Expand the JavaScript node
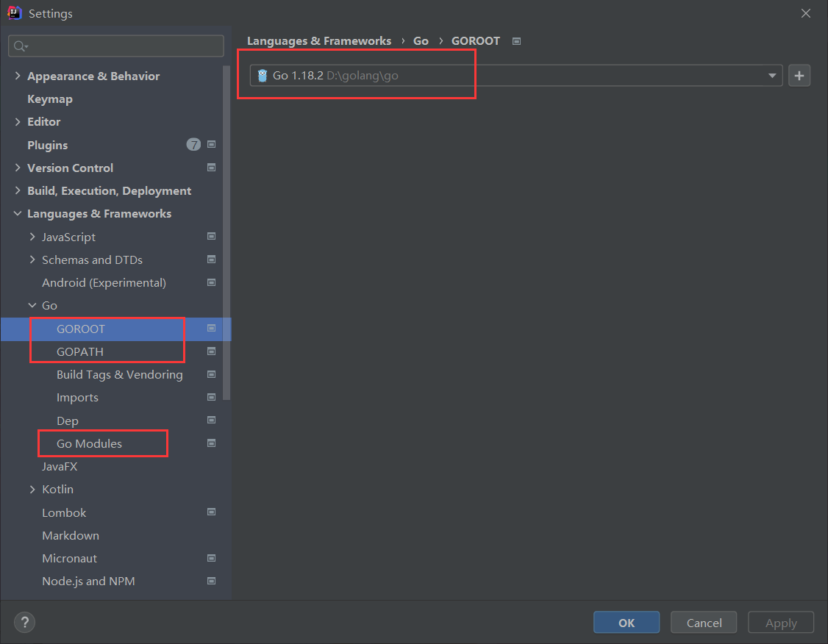Screen dimensions: 828x644 coord(33,237)
